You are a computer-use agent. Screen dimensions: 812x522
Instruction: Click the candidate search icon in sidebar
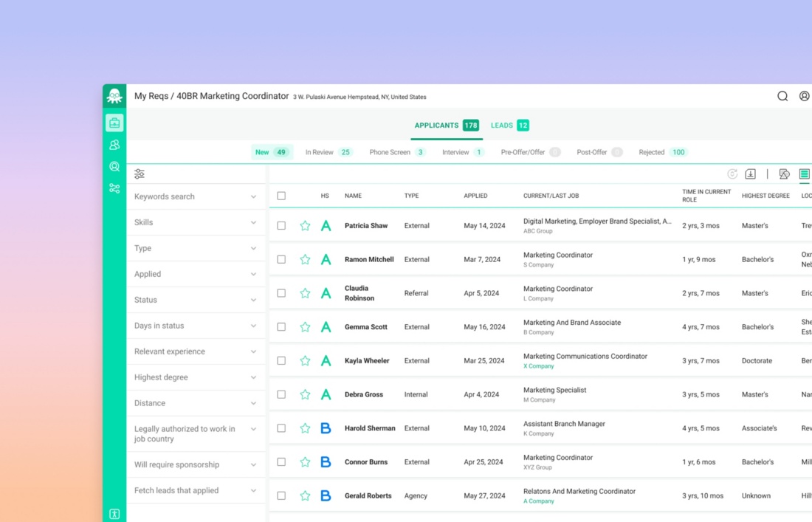(114, 167)
